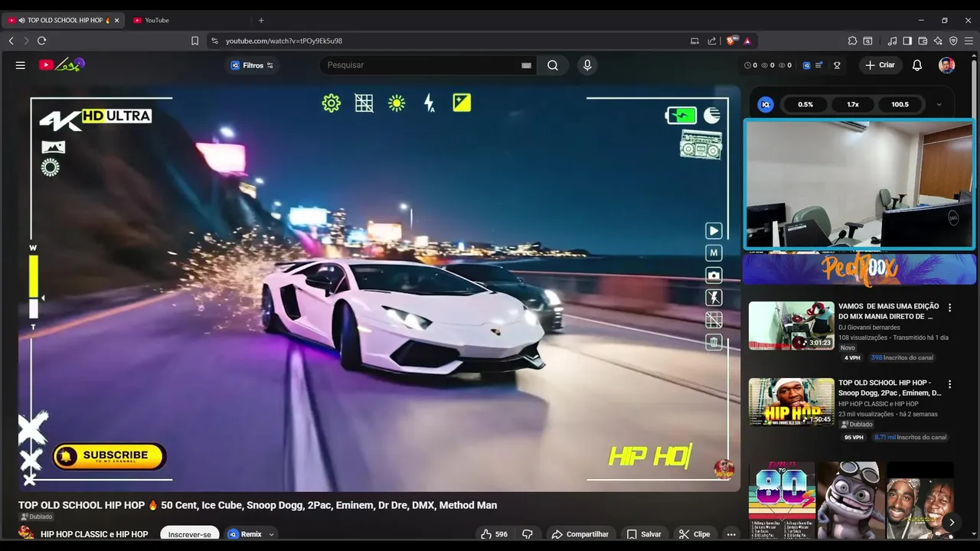Click the channel avatar beside HIP HOP CLASSIC

(x=27, y=534)
